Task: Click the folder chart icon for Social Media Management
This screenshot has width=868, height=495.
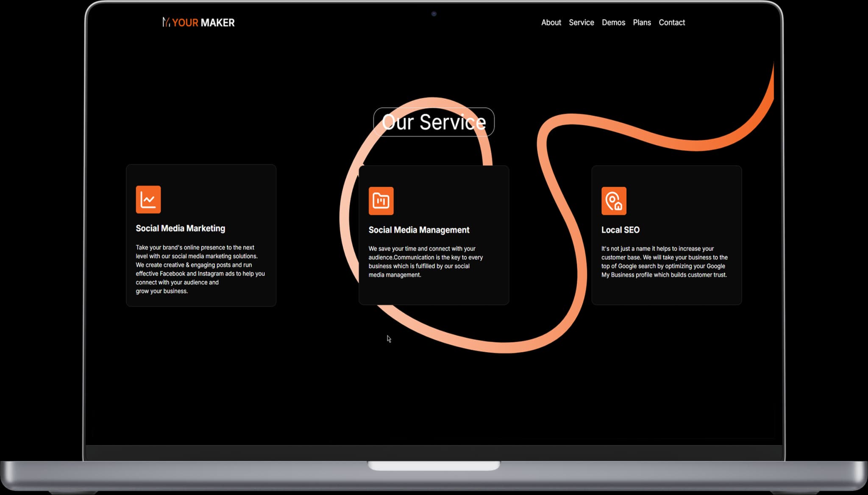Action: (x=381, y=201)
